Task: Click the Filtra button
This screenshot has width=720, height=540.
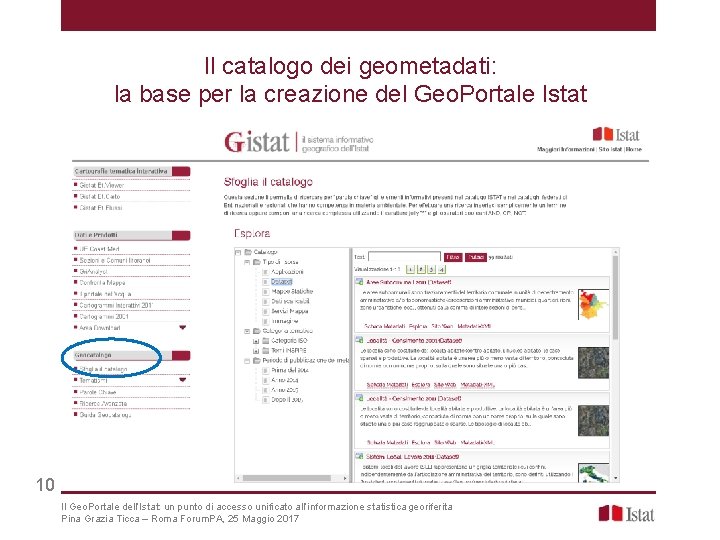Action: [x=453, y=257]
